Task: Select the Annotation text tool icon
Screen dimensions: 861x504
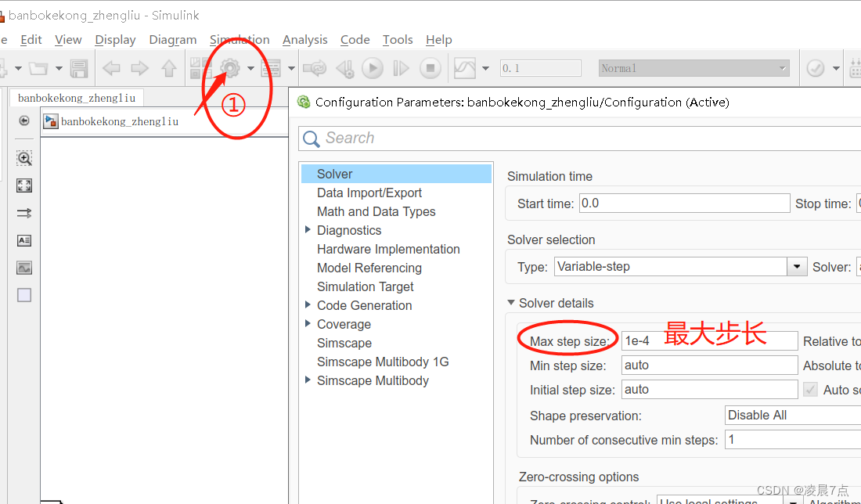Action: pos(24,240)
